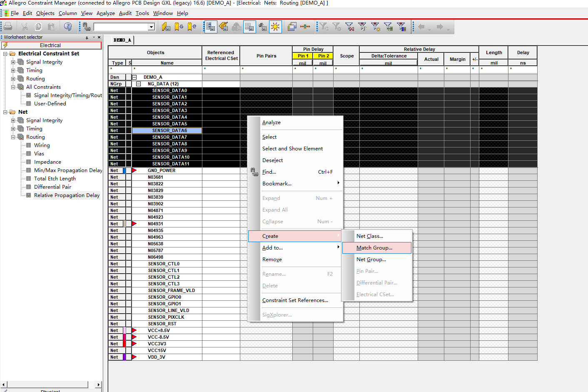Click the worksheet selector right scroll arrow
Screen dimensions: 588x392
(98, 385)
